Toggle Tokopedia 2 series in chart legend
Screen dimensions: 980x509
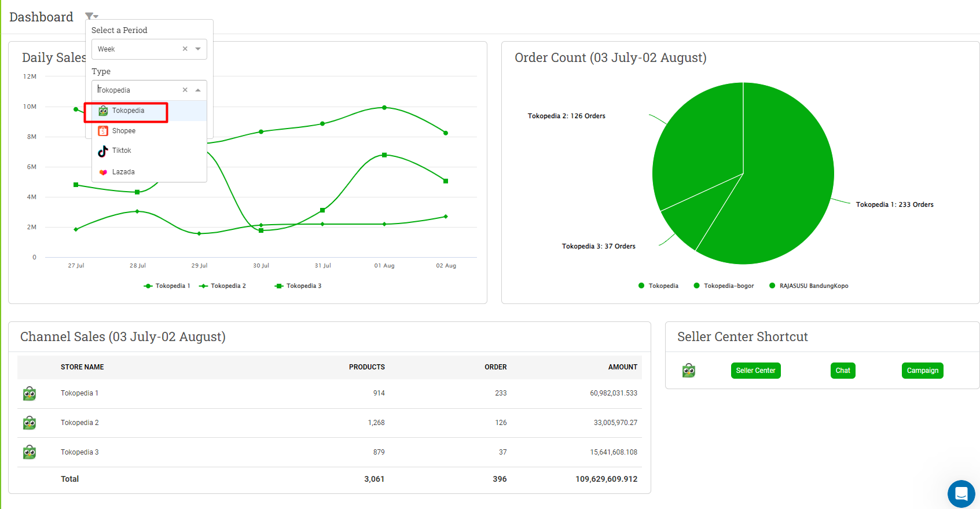click(222, 286)
